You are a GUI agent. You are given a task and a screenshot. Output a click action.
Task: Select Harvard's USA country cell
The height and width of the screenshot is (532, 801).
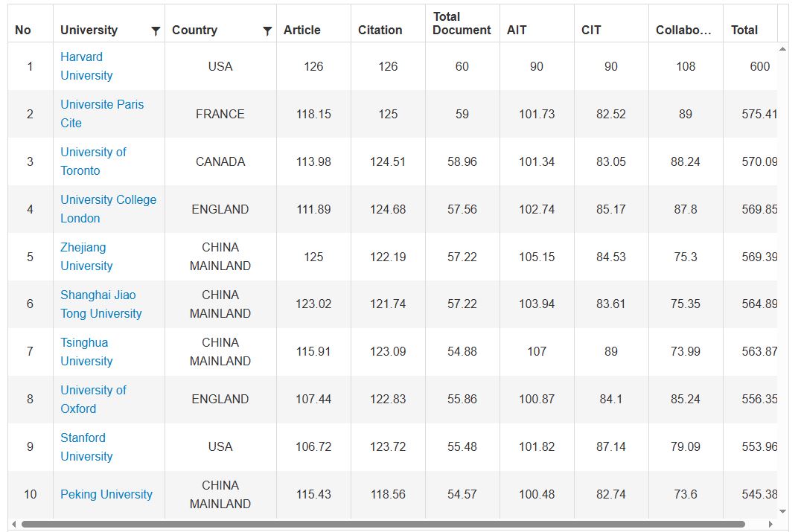[220, 66]
